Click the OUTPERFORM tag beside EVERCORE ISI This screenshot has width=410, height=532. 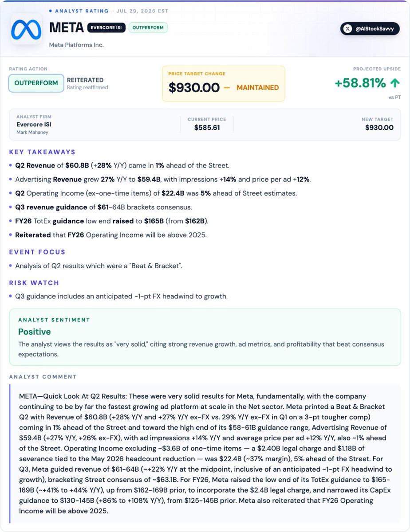click(x=148, y=27)
